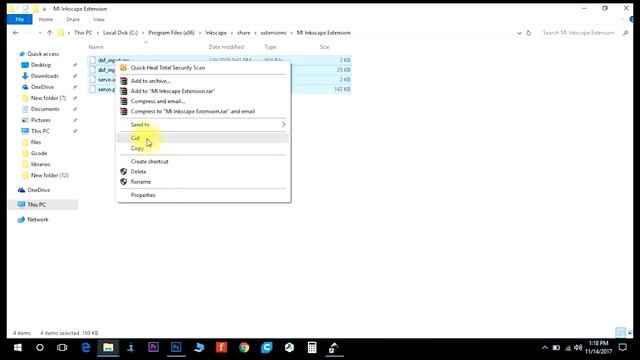Launch Microsoft Edge from the taskbar

[86, 347]
